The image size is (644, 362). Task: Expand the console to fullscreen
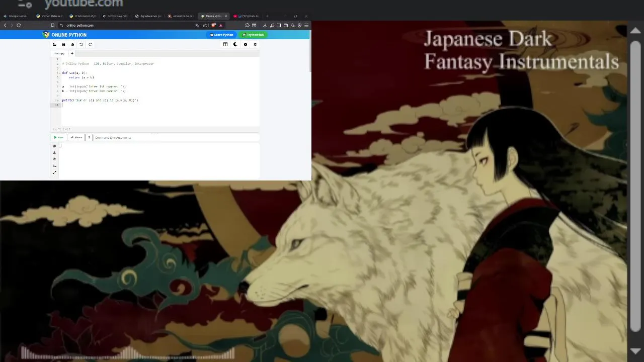coord(54,172)
